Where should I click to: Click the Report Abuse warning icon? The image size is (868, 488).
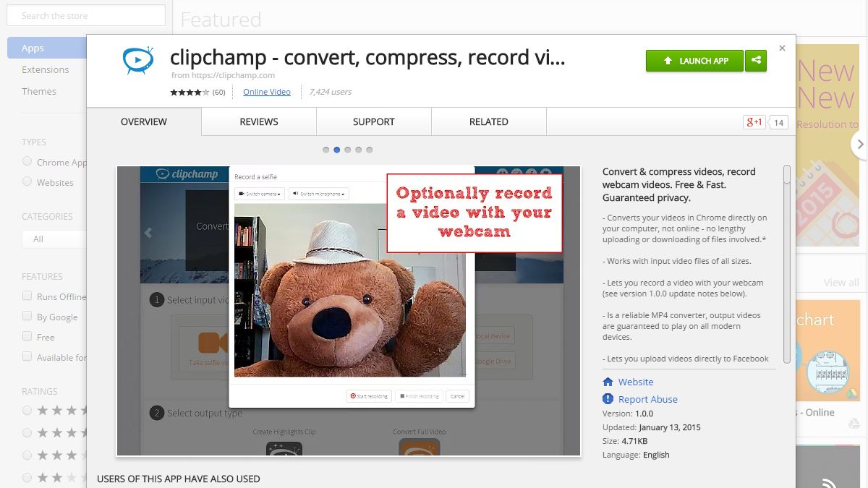608,399
